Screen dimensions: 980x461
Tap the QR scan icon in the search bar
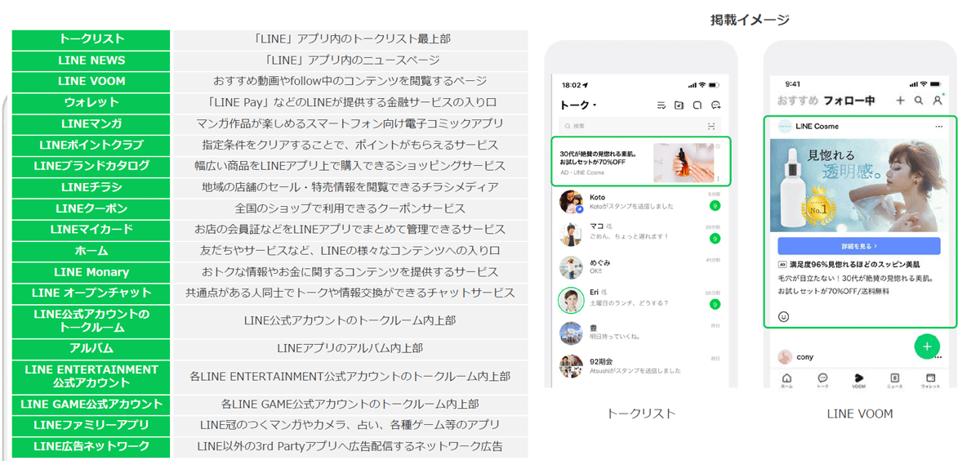click(711, 126)
